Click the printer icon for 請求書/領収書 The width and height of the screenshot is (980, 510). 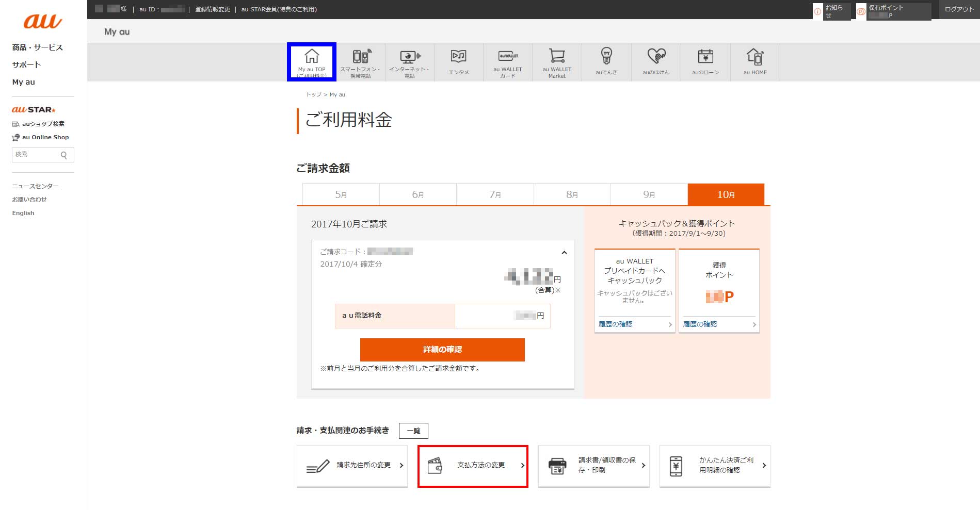pyautogui.click(x=557, y=466)
